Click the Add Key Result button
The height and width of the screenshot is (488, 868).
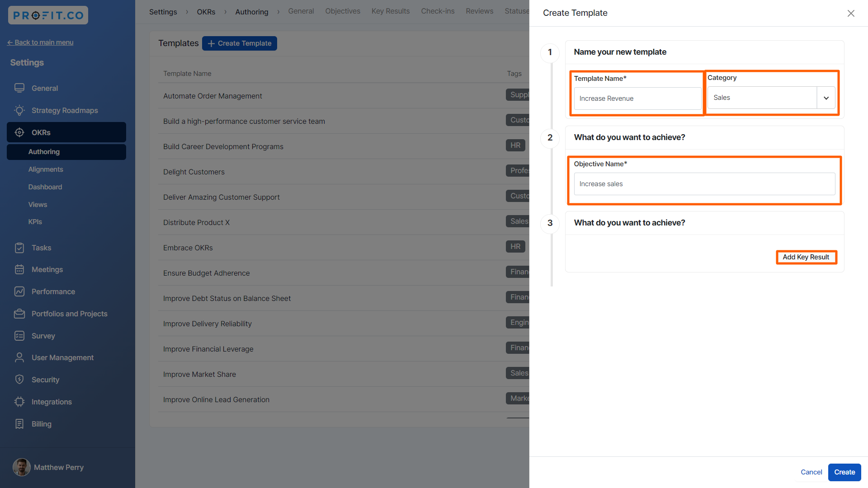tap(806, 257)
